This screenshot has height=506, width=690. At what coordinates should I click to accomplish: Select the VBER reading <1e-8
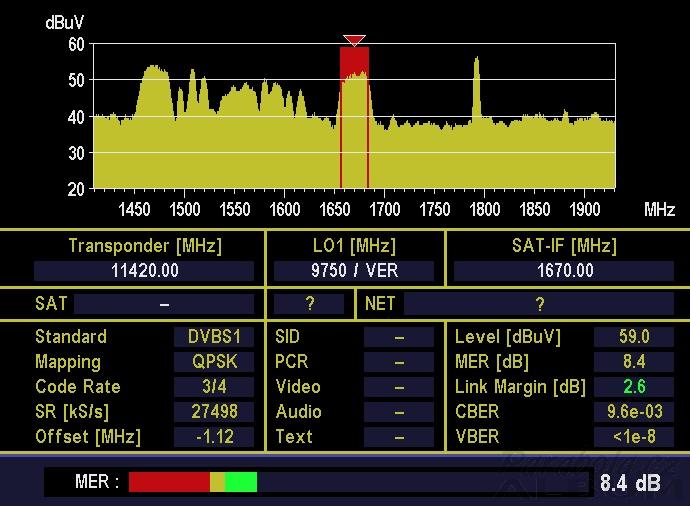point(633,437)
